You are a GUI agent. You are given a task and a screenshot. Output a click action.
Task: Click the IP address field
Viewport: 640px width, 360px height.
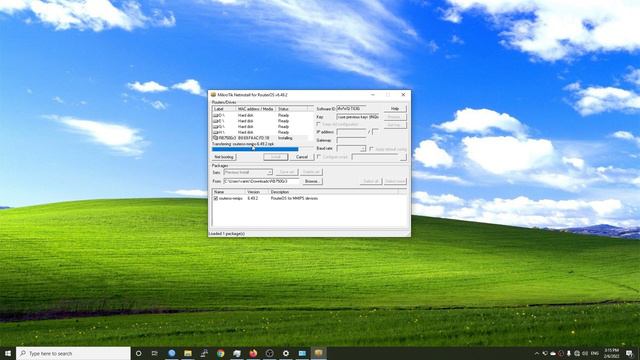(x=351, y=132)
